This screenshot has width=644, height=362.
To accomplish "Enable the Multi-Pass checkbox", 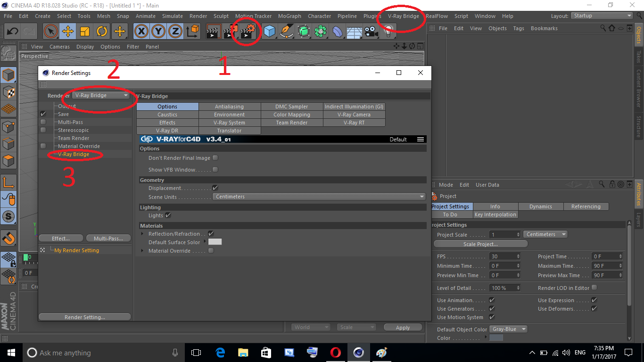I will 43,122.
